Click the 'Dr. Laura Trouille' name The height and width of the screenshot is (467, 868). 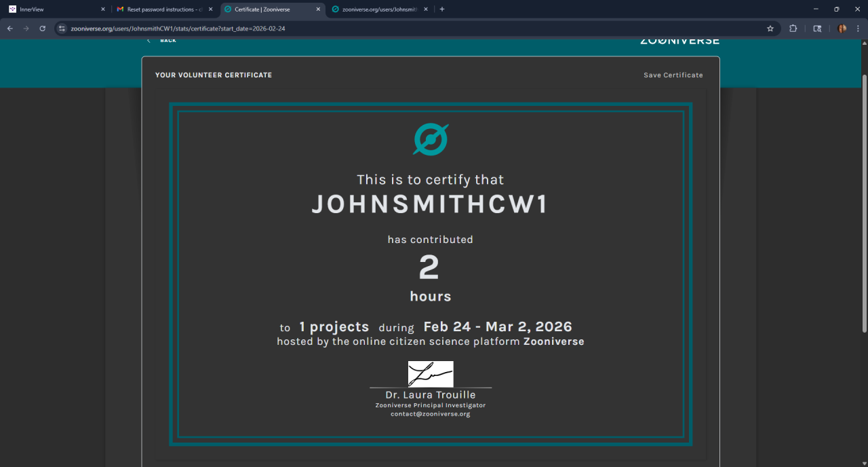431,395
